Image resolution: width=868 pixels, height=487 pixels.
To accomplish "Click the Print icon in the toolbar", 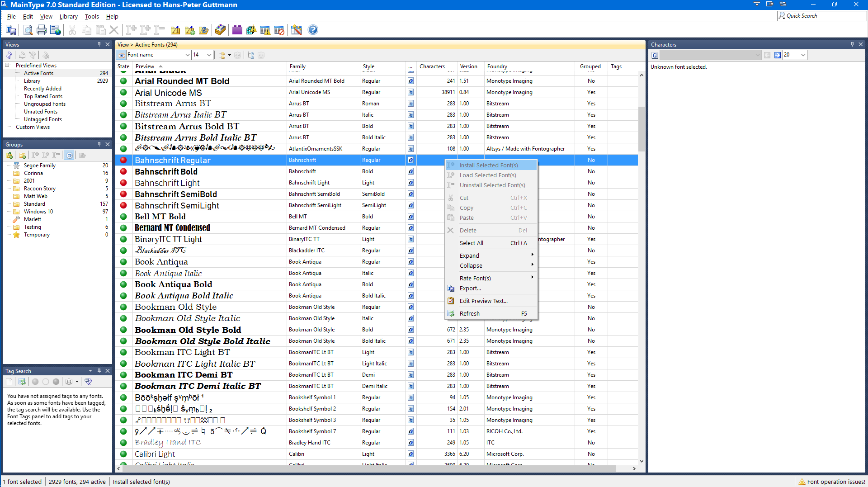I will (42, 30).
